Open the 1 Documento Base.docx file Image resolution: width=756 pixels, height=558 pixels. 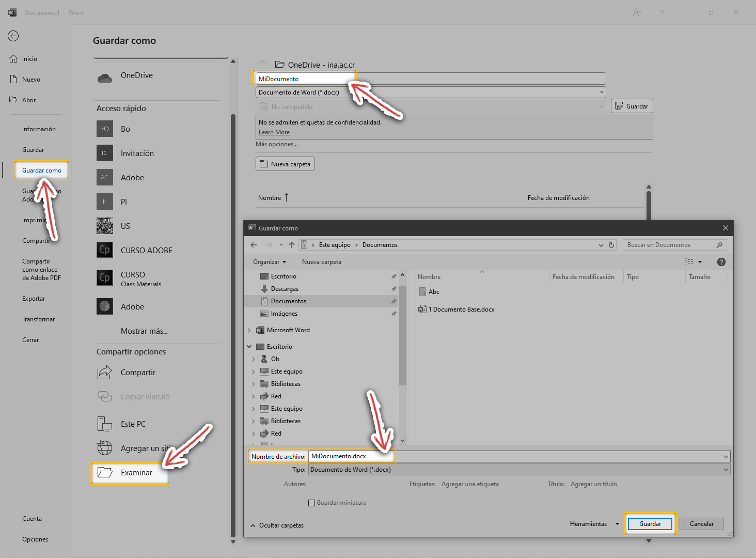pyautogui.click(x=461, y=309)
